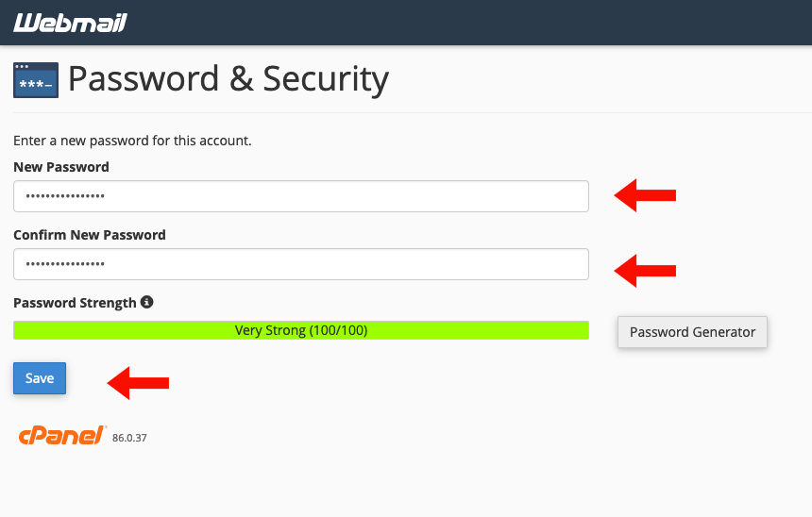Focus the New Password input field
Screen dimensions: 812x517
[x=301, y=196]
